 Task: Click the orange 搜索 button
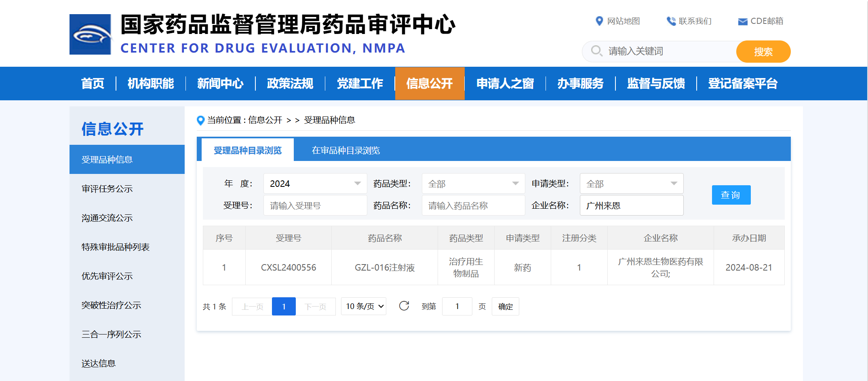point(763,51)
